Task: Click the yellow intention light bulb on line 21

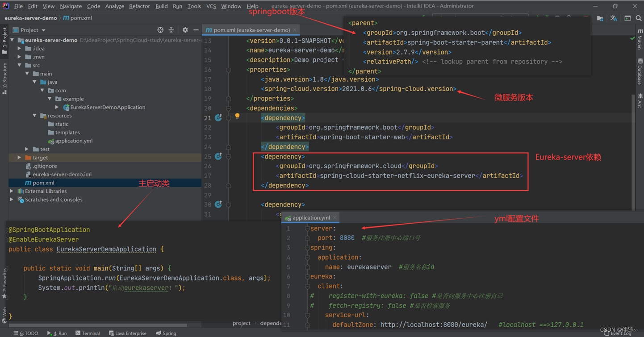Action: point(237,117)
